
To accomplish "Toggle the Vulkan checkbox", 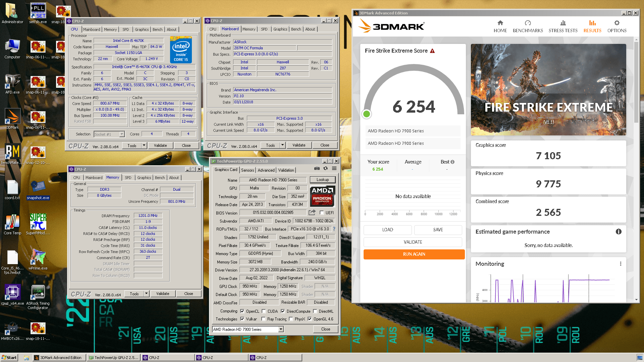I will (x=242, y=319).
